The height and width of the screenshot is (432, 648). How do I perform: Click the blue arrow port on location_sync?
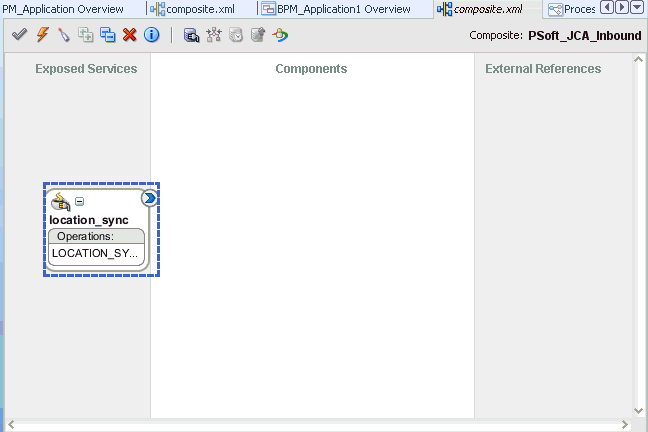150,198
